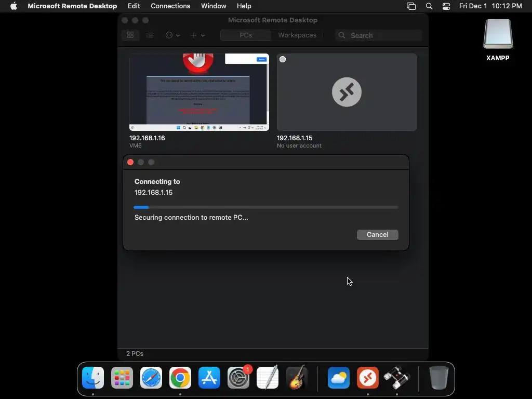The image size is (532, 399).
Task: Open the Apple menu
Action: [x=14, y=6]
